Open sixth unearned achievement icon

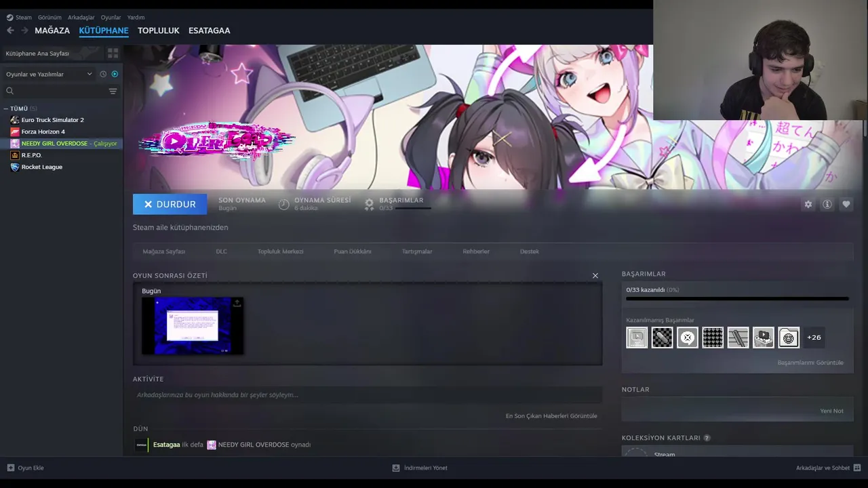[x=764, y=338]
